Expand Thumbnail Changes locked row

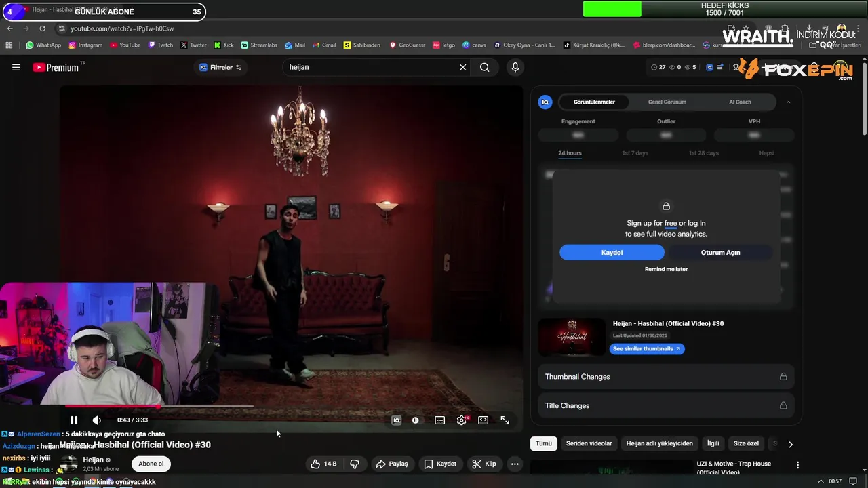(666, 376)
